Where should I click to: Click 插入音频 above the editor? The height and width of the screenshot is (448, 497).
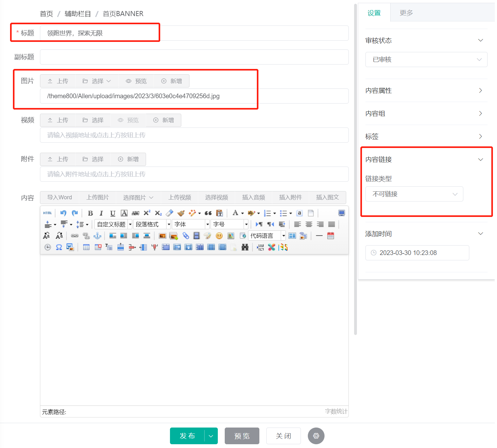253,197
